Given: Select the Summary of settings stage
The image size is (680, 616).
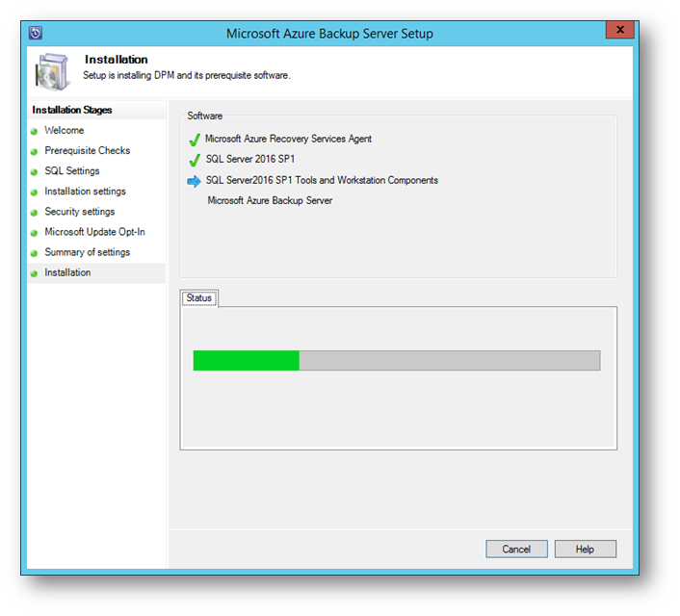Looking at the screenshot, I should pyautogui.click(x=88, y=252).
